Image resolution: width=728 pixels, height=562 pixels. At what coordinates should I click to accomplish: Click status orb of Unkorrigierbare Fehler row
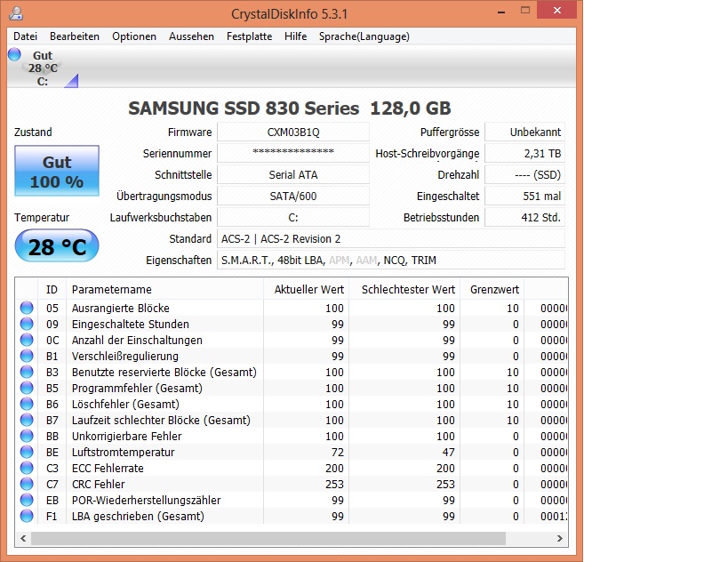coord(27,436)
